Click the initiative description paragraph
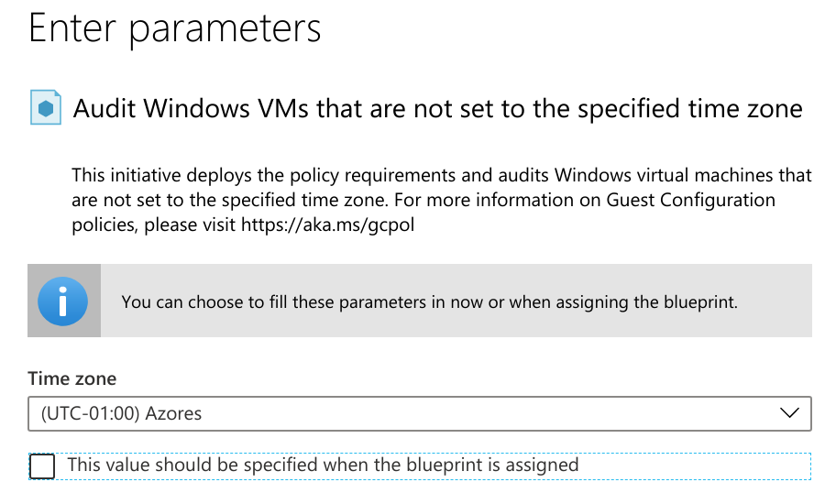836x504 pixels. point(442,200)
